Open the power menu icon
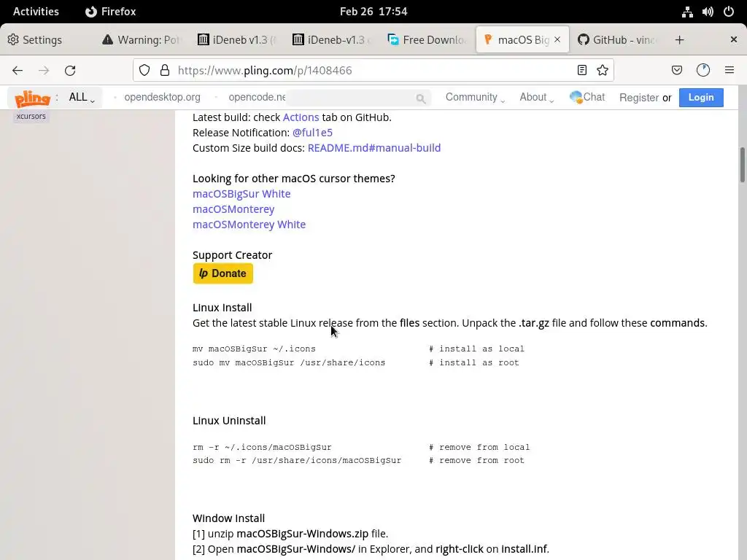 pyautogui.click(x=729, y=12)
